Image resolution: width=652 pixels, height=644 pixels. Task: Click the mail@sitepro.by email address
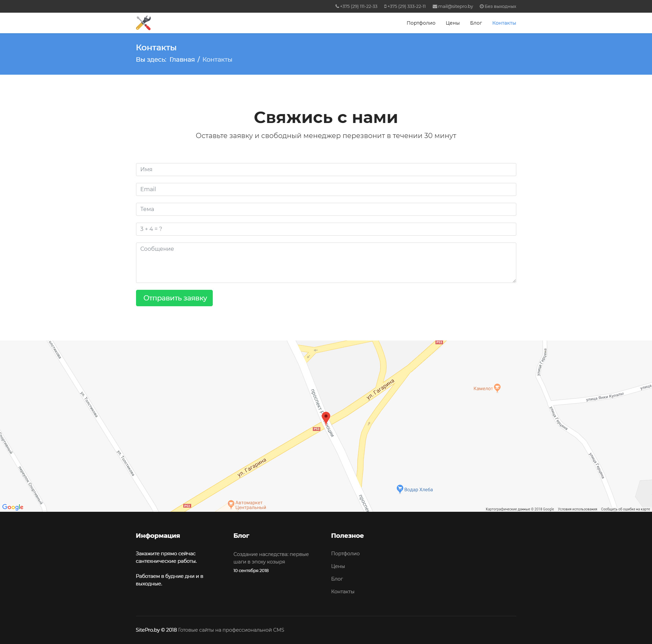coord(455,7)
